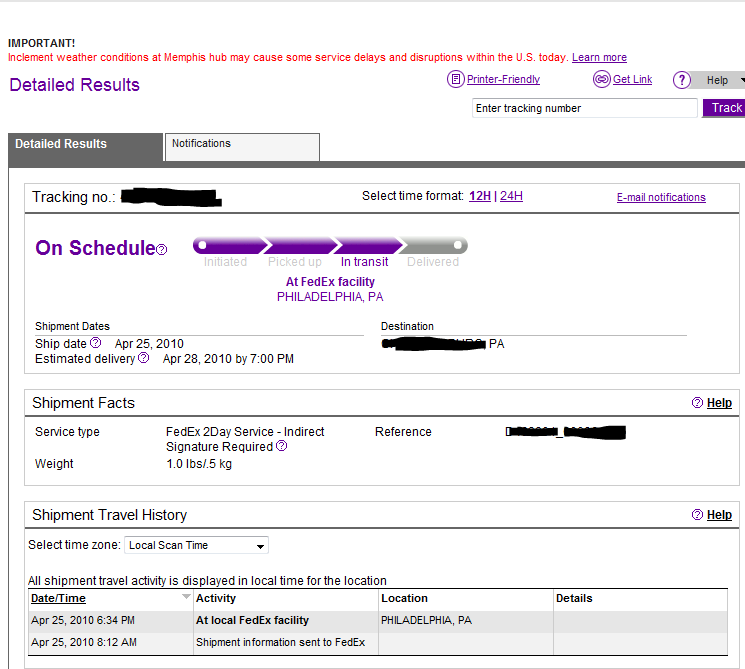Viewport: 745px width, 669px height.
Task: Open E-mail notifications link
Action: tap(661, 197)
